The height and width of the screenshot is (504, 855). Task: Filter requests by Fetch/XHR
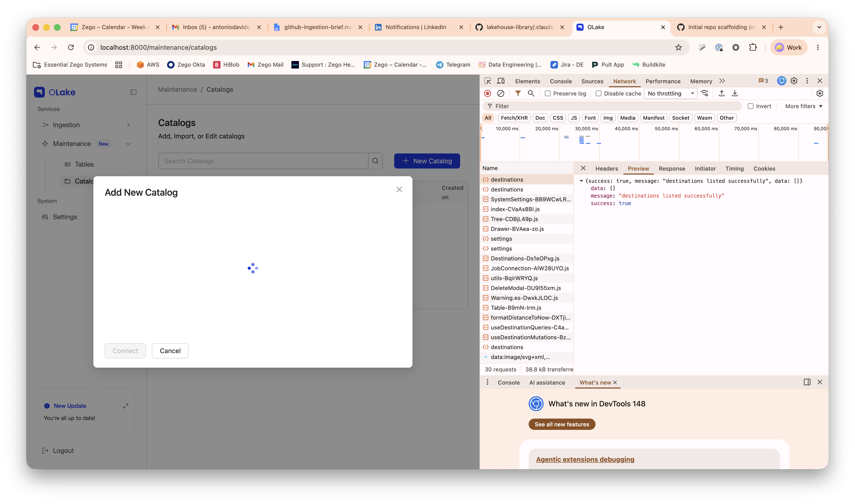514,118
